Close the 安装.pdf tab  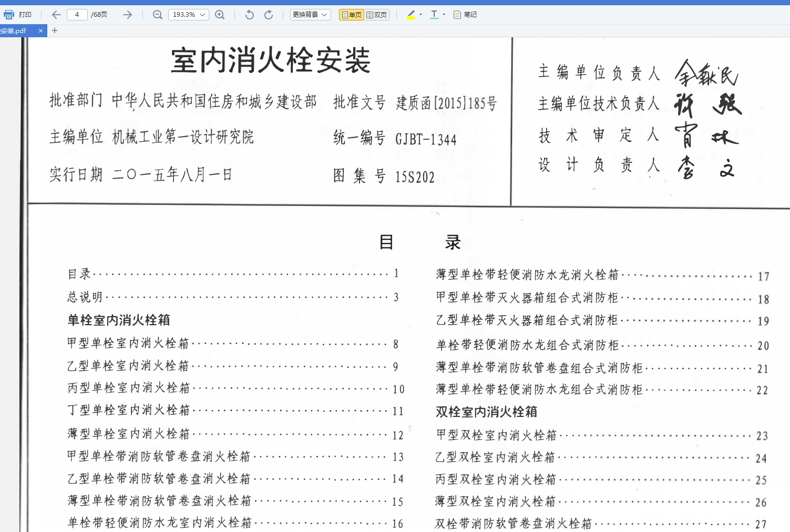pyautogui.click(x=40, y=31)
